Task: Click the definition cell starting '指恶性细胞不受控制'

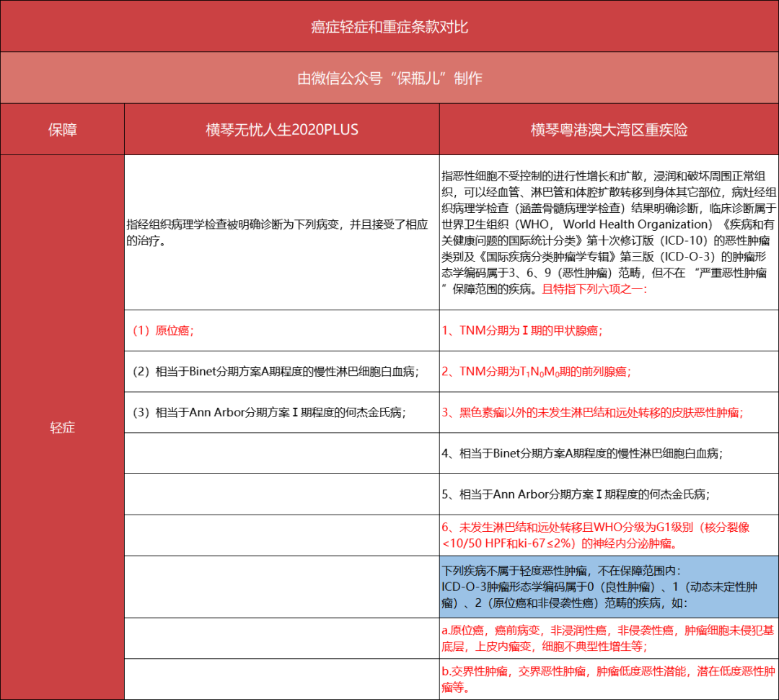Action: 609,232
